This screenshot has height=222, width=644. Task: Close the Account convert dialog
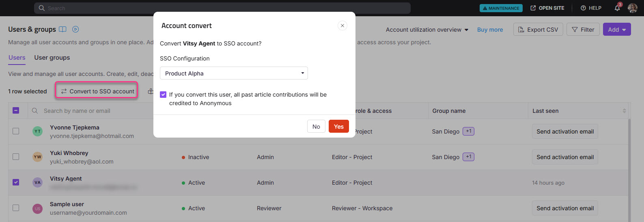click(342, 26)
